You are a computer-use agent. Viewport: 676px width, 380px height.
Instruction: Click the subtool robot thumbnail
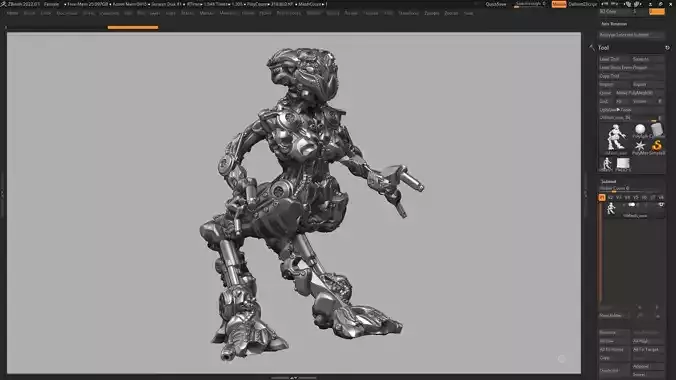[611, 209]
